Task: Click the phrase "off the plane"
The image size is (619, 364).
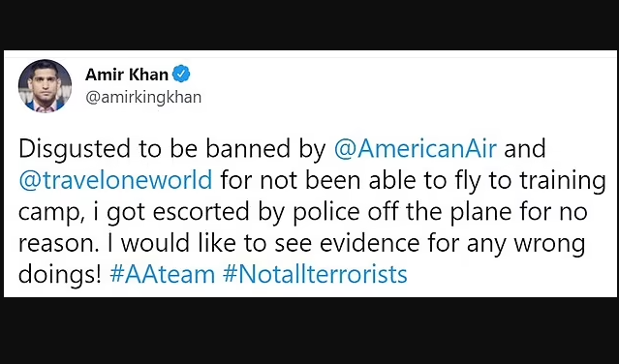Action: [x=440, y=211]
